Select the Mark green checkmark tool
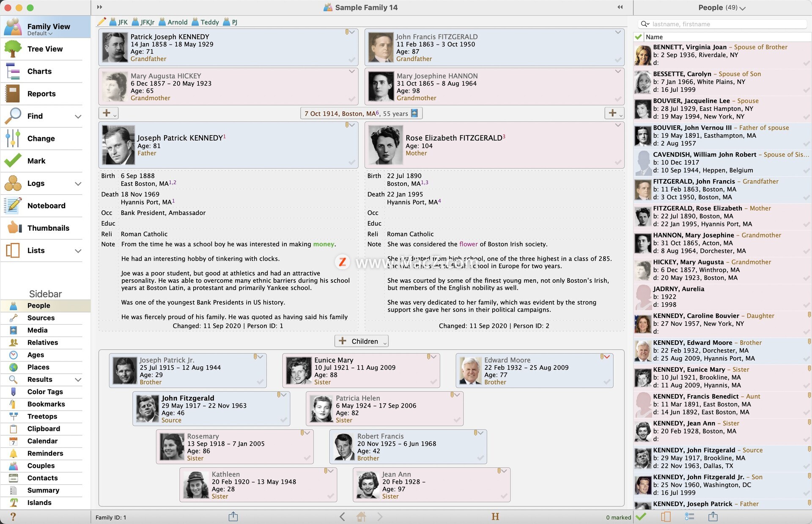812x524 pixels. 13,161
